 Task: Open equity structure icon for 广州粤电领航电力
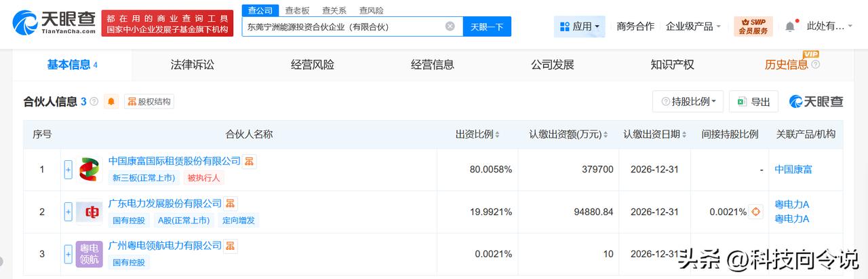pyautogui.click(x=231, y=246)
